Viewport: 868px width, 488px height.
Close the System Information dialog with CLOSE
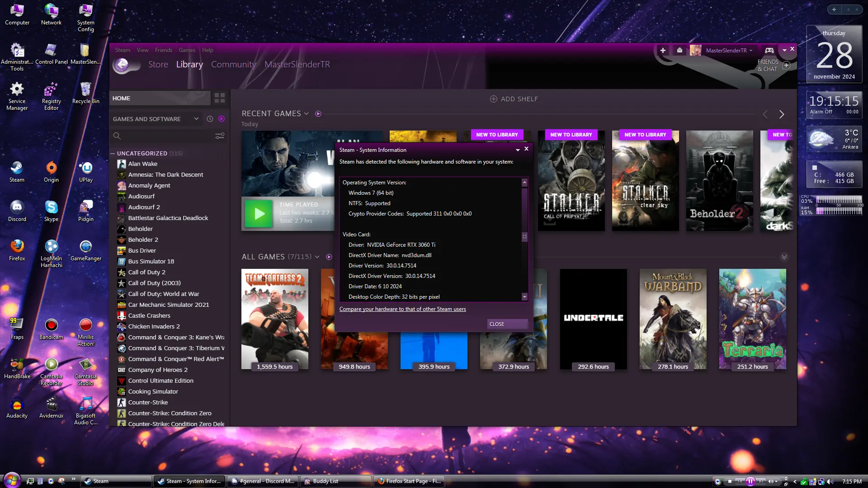507,324
